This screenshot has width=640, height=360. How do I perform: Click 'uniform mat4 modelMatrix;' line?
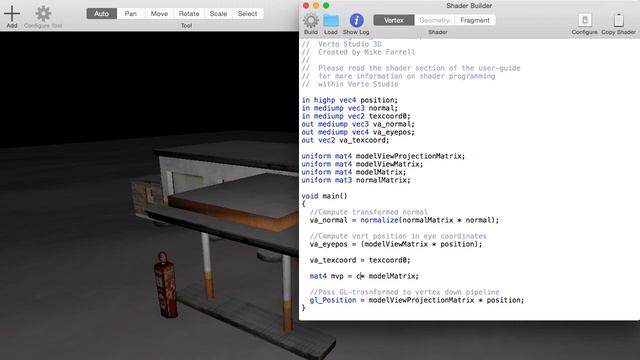point(354,172)
